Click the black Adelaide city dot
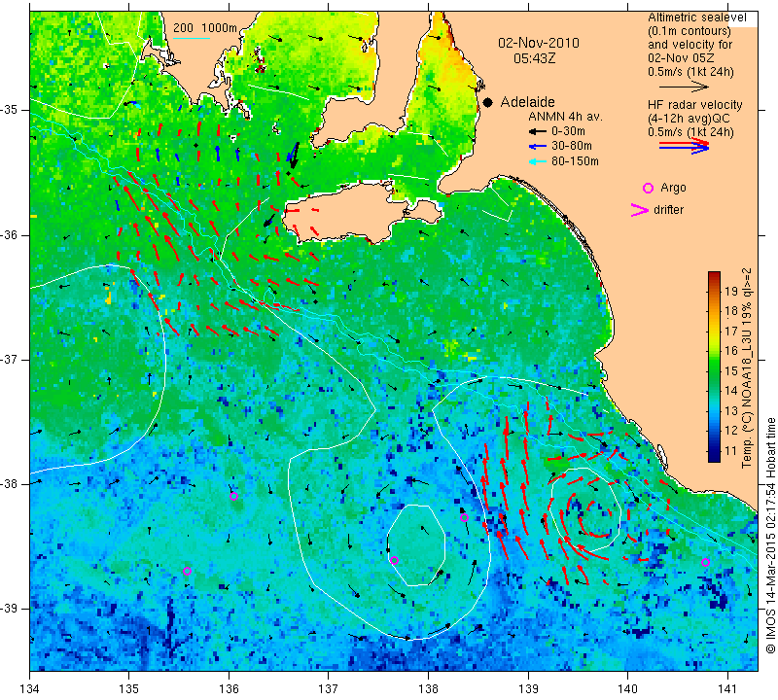This screenshot has height=700, width=778. click(x=488, y=102)
